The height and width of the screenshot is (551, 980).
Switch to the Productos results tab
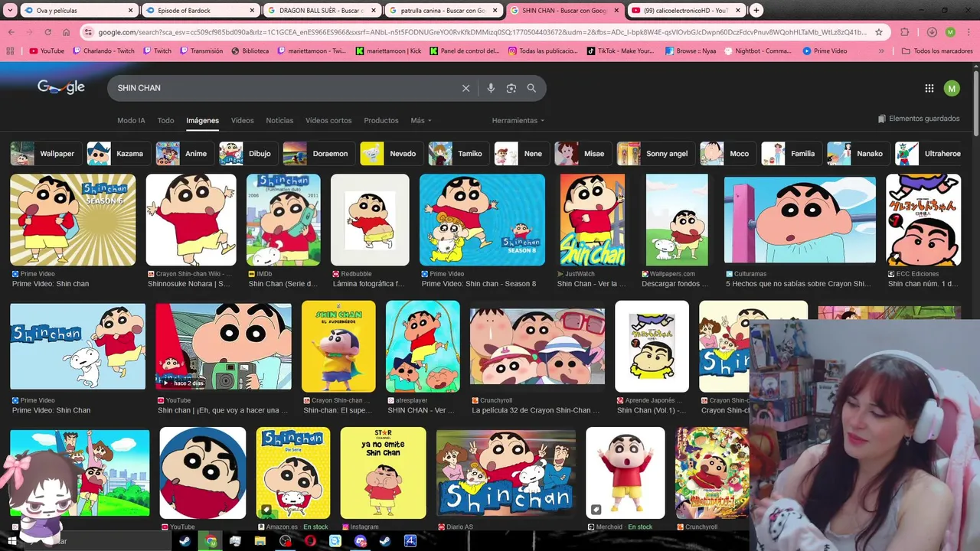381,120
